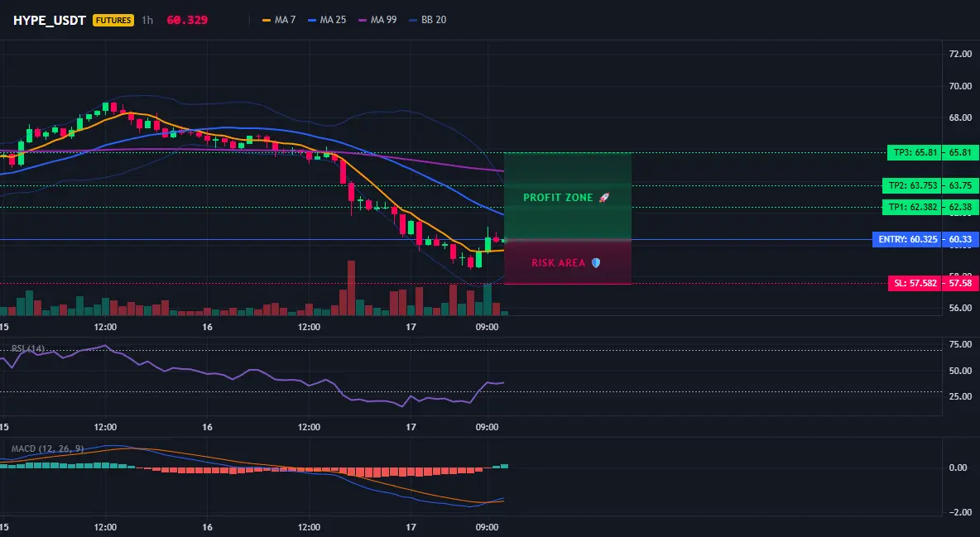Click the current price 60.329

187,20
